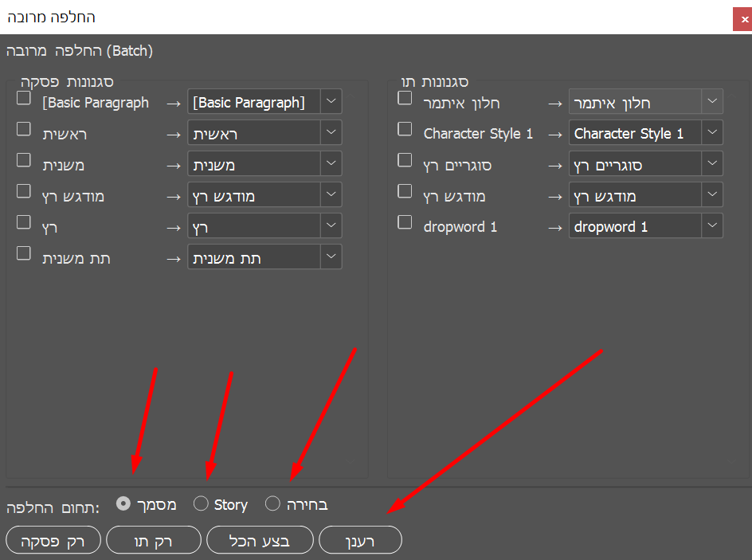Choose the Story scope radio button
Image resolution: width=752 pixels, height=560 pixels.
(201, 503)
